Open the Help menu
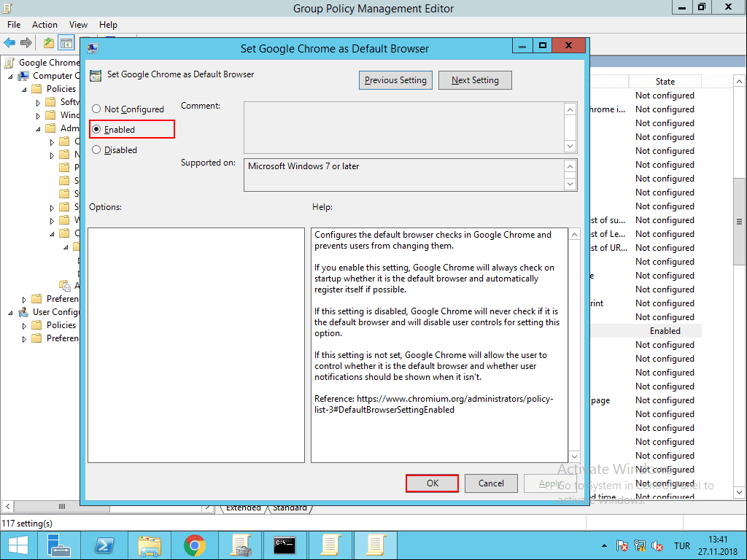This screenshot has height=560, width=747. coord(108,25)
